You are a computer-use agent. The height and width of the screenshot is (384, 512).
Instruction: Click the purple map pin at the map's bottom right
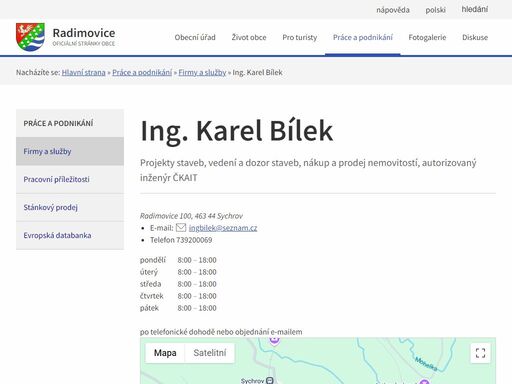[x=424, y=381]
